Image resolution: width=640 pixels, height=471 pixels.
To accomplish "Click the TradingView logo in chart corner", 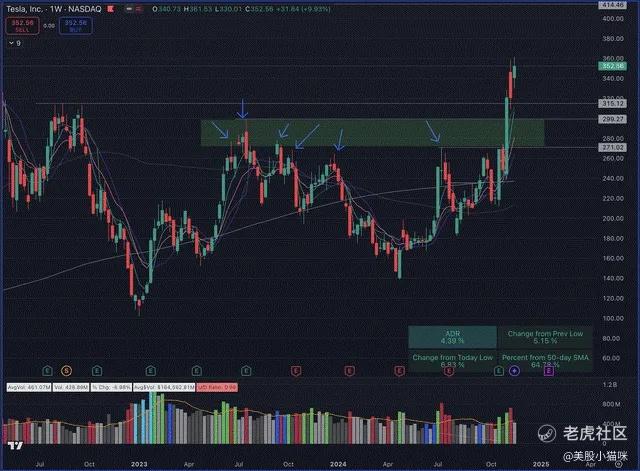I will point(15,446).
